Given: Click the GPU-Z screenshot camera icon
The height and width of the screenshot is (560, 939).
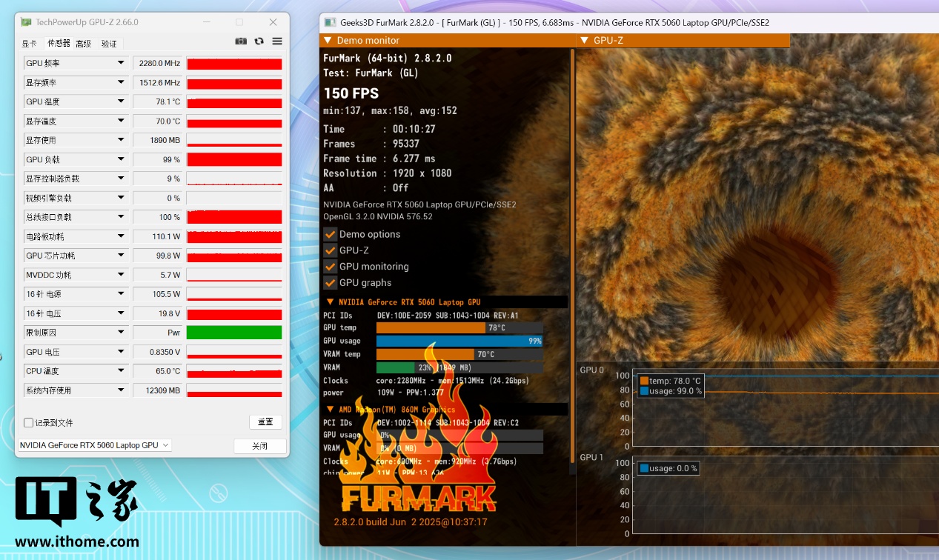Looking at the screenshot, I should (x=241, y=41).
